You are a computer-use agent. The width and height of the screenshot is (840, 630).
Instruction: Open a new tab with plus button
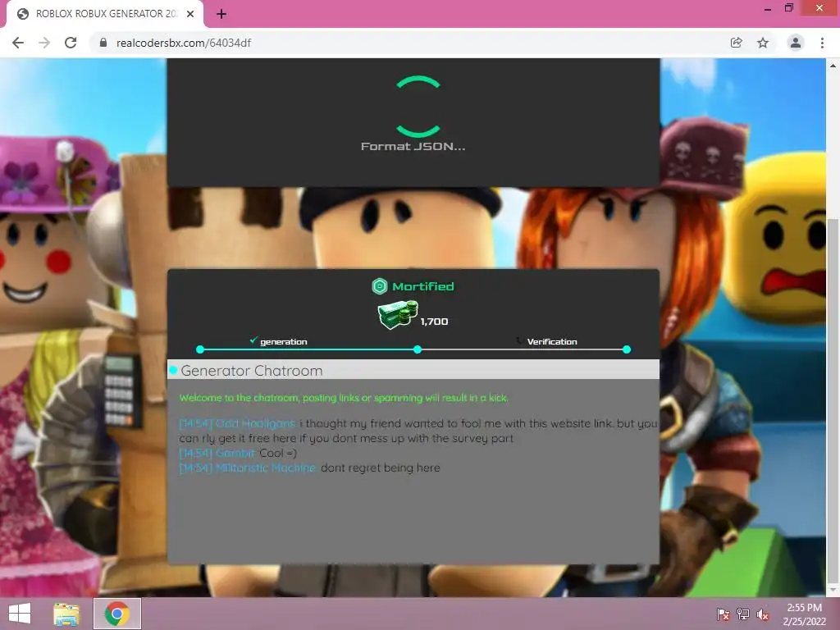tap(221, 14)
